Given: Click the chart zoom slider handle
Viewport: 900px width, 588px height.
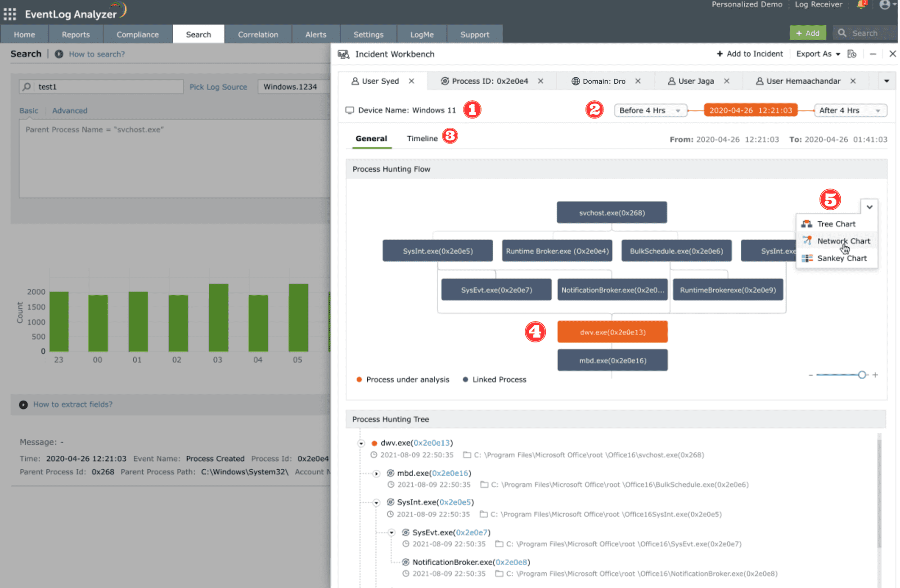Looking at the screenshot, I should click(862, 375).
